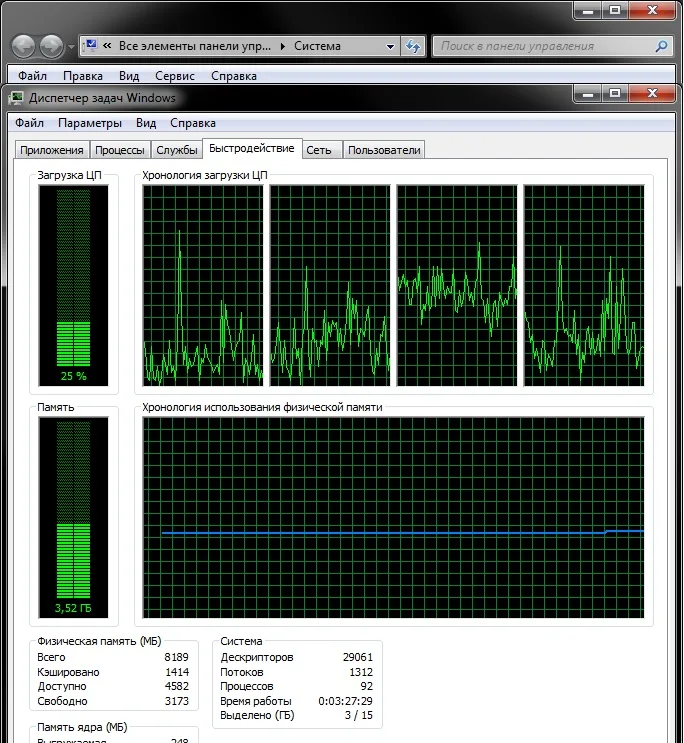Click the memory meter showing 3,52 ГБ
The width and height of the screenshot is (684, 743).
pyautogui.click(x=73, y=517)
